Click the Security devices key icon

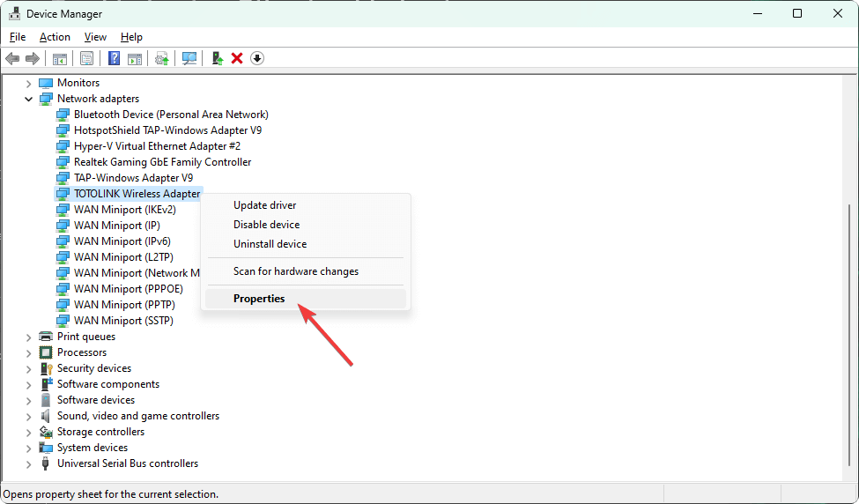pyautogui.click(x=46, y=368)
